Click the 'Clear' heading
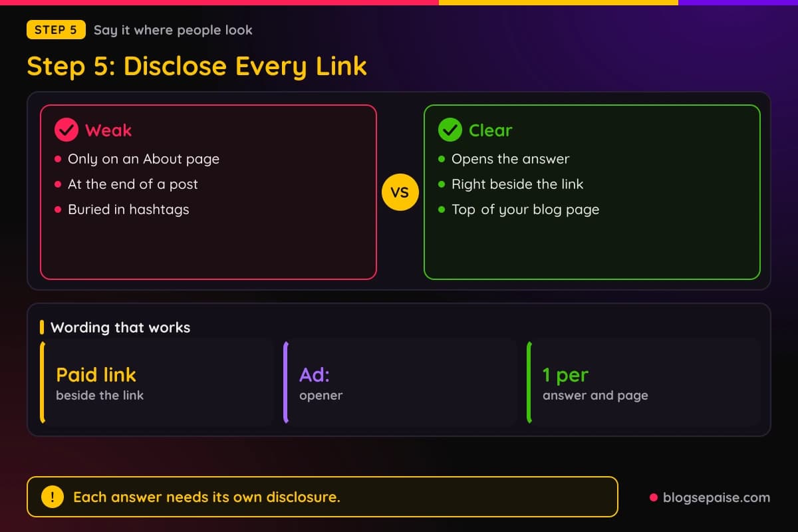Image resolution: width=798 pixels, height=532 pixels. point(491,130)
